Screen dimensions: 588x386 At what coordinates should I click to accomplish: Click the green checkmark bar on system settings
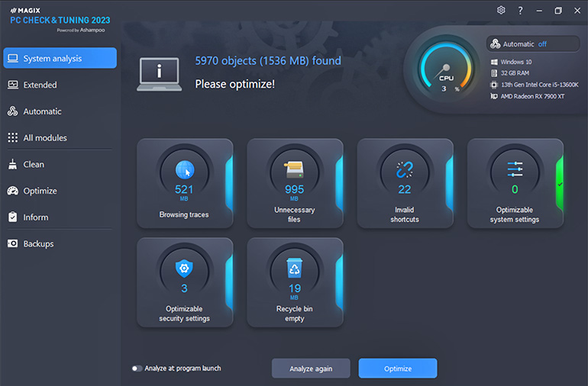coord(560,184)
